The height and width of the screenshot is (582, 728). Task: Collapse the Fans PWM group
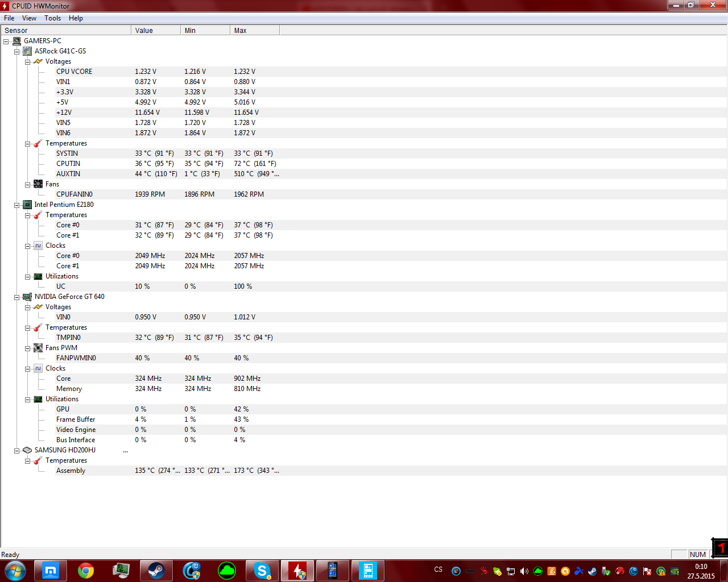click(x=27, y=348)
